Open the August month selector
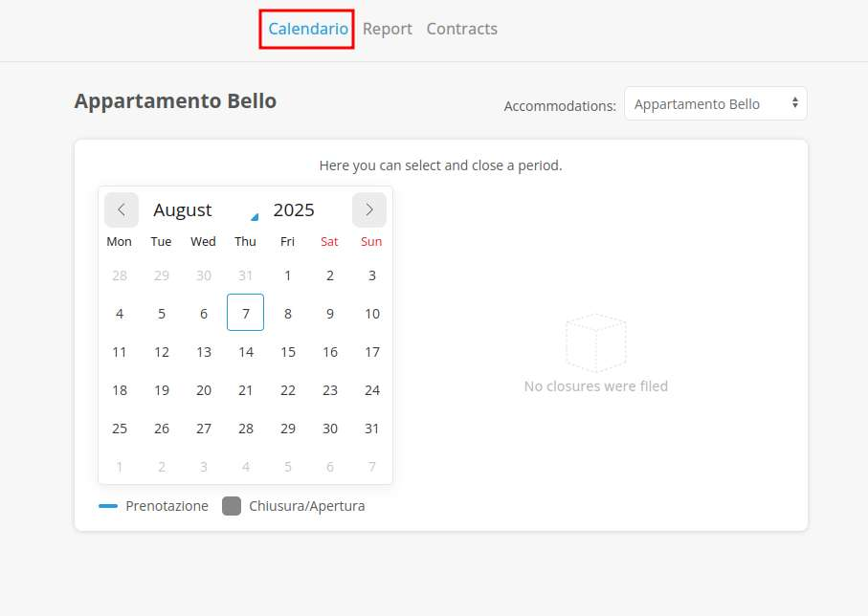 point(205,210)
